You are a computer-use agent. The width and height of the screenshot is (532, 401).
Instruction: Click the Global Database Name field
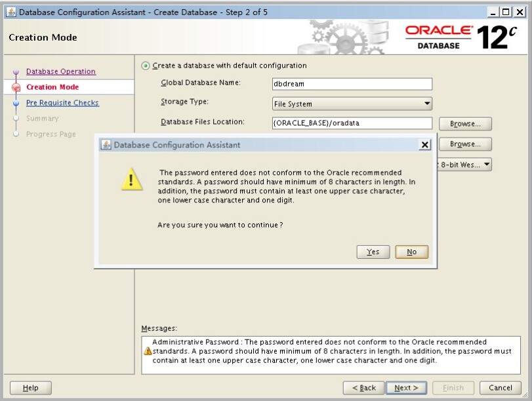pos(352,84)
